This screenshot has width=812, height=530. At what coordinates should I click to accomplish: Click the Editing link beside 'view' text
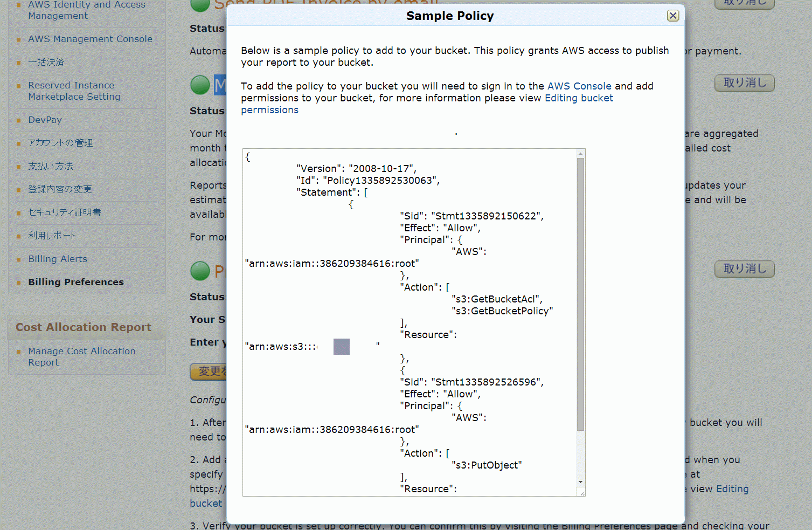pyautogui.click(x=732, y=489)
